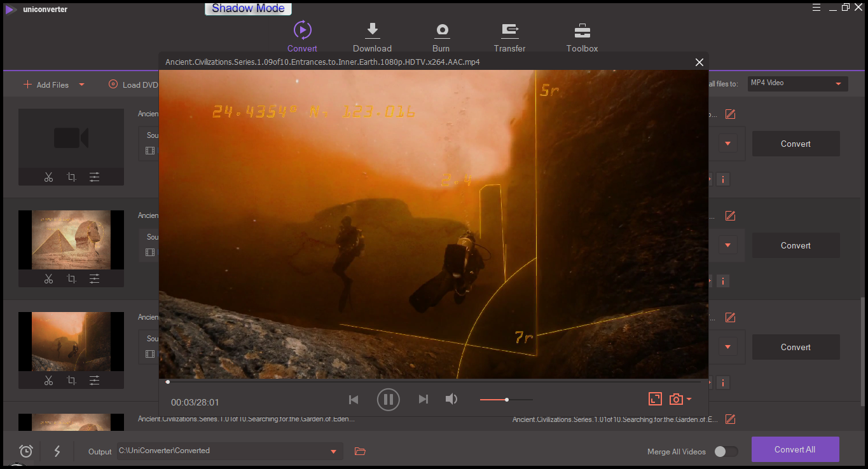This screenshot has width=868, height=469.
Task: Convert the first video
Action: 796,144
